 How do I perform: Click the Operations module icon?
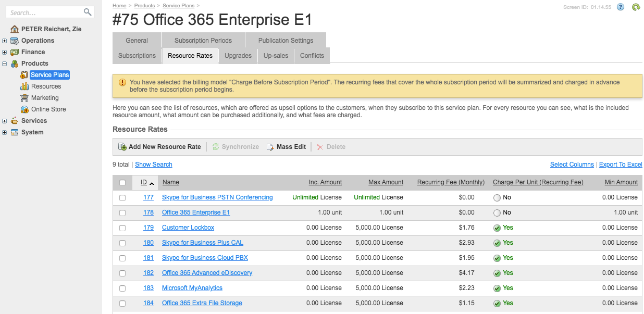(15, 41)
